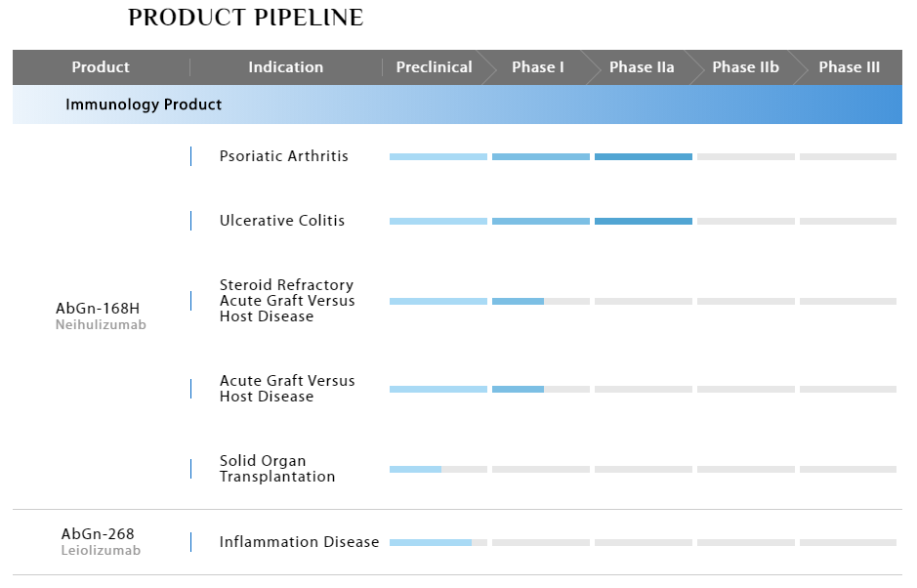Select the Preclinical phase header
Viewport: 917px width, 588px height.
pos(434,67)
